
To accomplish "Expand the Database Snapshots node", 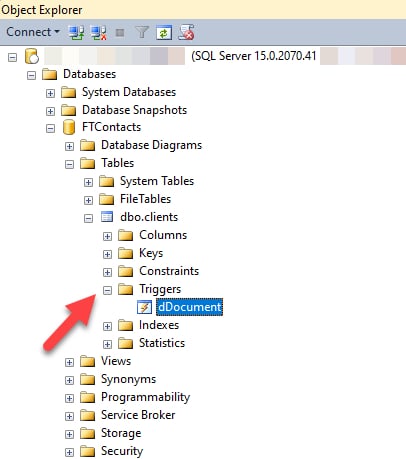I will tap(50, 111).
